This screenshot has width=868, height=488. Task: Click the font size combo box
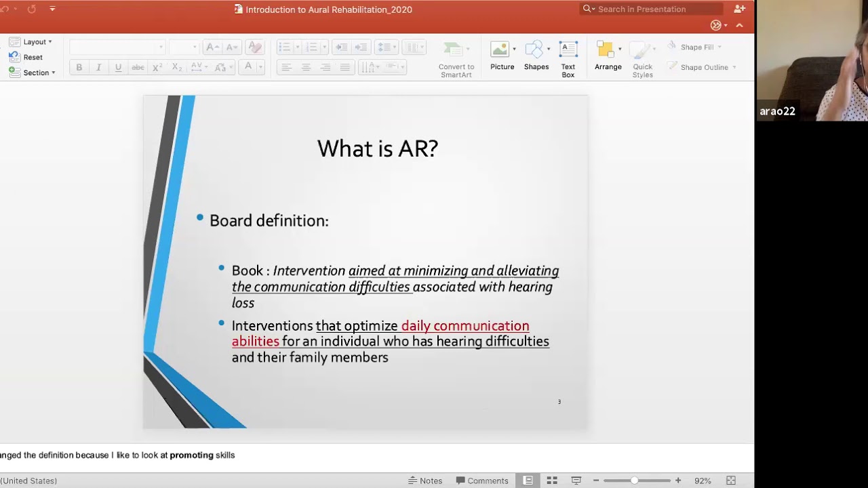(x=183, y=47)
